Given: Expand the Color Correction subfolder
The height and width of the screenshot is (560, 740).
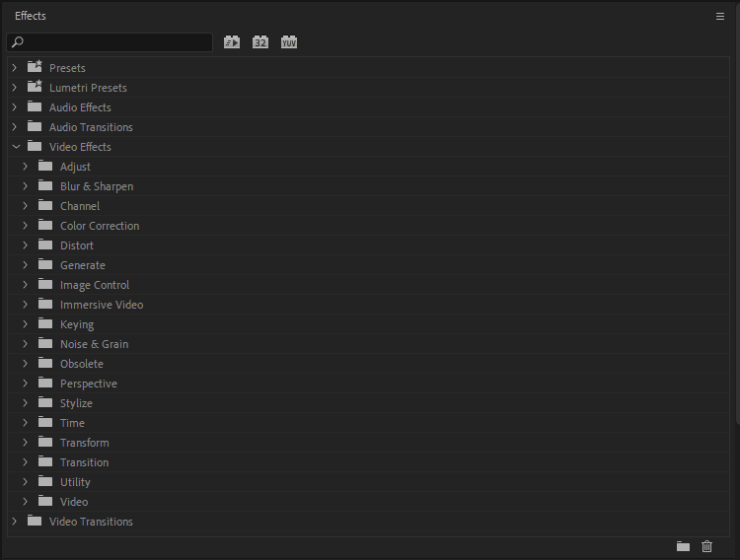Looking at the screenshot, I should (25, 226).
